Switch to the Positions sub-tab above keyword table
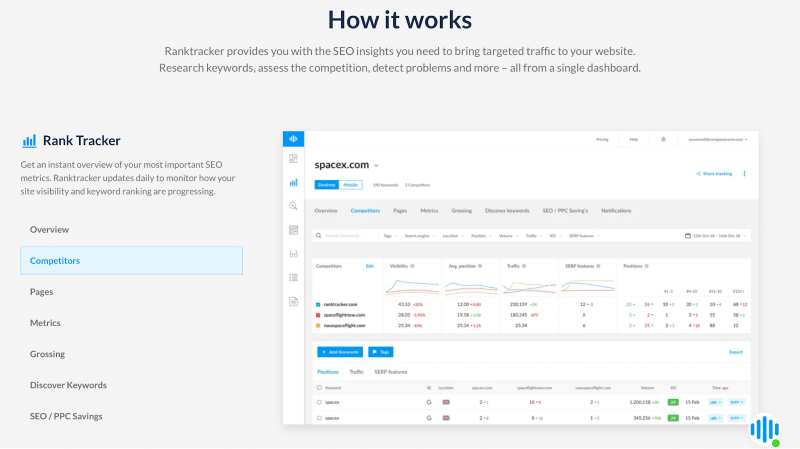Image resolution: width=800 pixels, height=449 pixels. (x=328, y=372)
